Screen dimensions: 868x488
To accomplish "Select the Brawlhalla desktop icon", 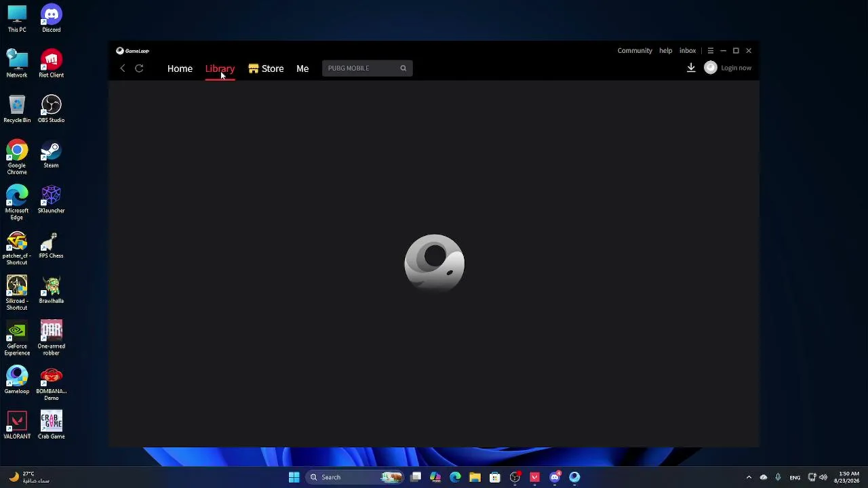I will [x=51, y=290].
